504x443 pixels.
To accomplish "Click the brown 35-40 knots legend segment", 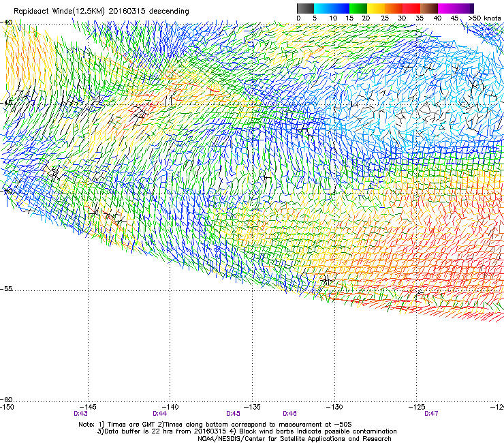I will coord(429,8).
